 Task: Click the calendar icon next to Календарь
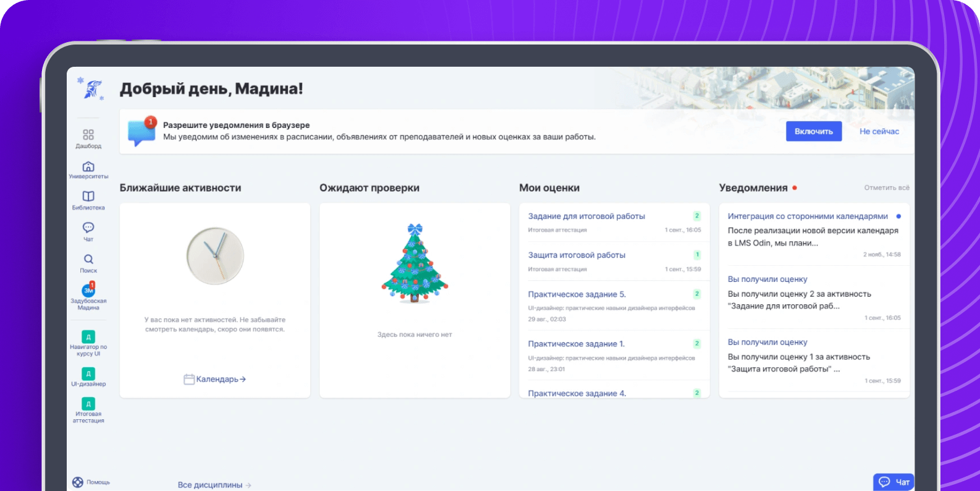point(189,379)
